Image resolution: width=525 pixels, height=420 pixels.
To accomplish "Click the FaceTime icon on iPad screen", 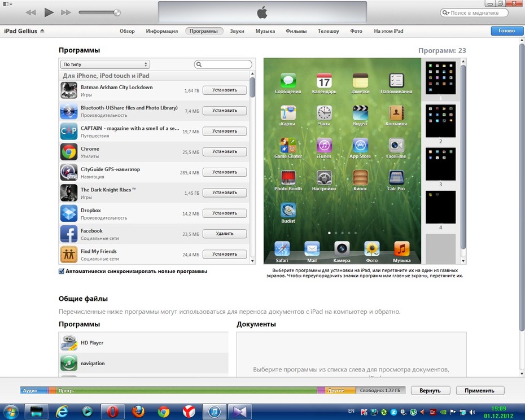I will 396,146.
